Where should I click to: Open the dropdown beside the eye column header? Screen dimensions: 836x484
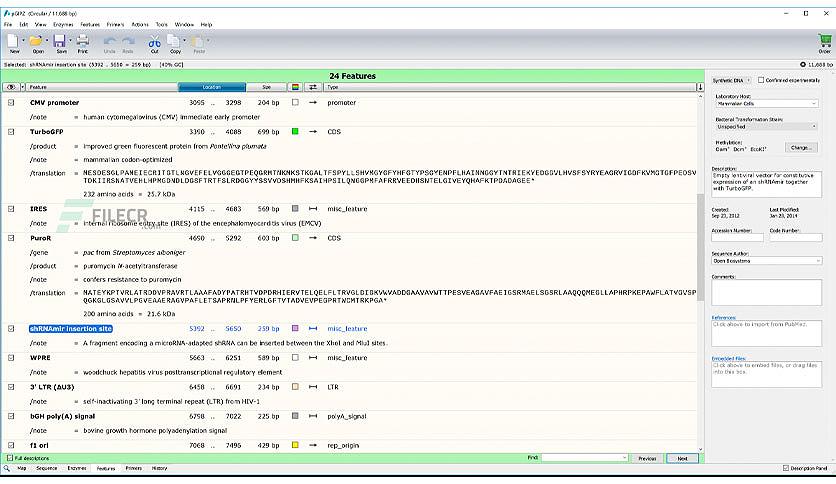tap(22, 87)
